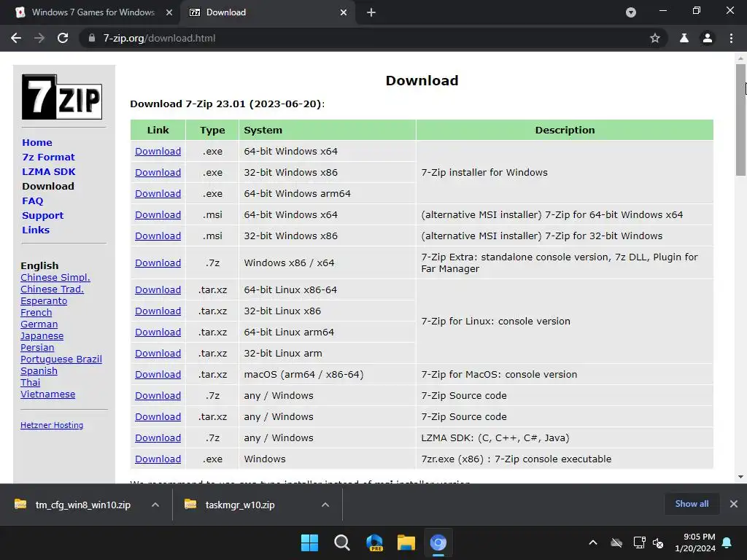The image size is (747, 560).
Task: Click the browser forward arrow
Action: pos(39,38)
